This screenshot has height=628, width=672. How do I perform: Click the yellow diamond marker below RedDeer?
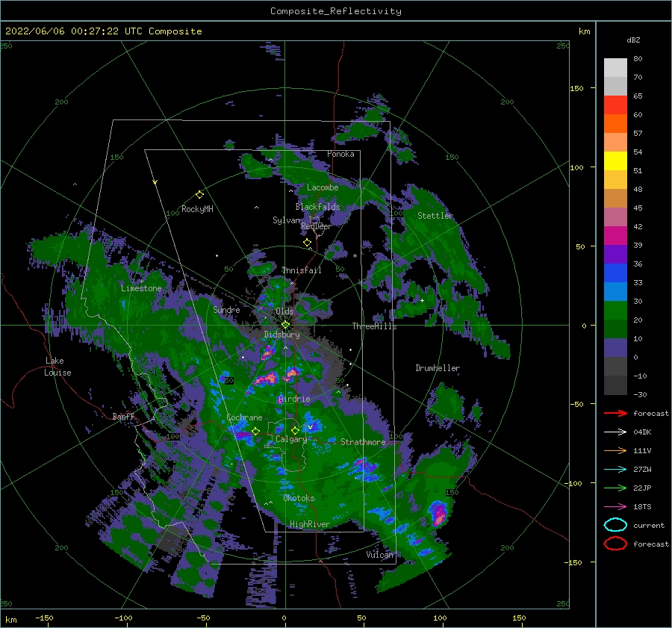[307, 243]
